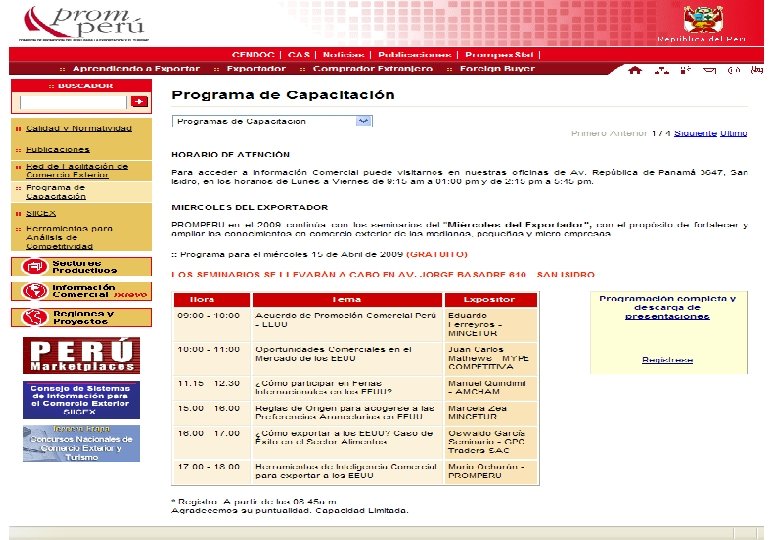
Task: Go to Siguiente page
Action: [x=695, y=133]
